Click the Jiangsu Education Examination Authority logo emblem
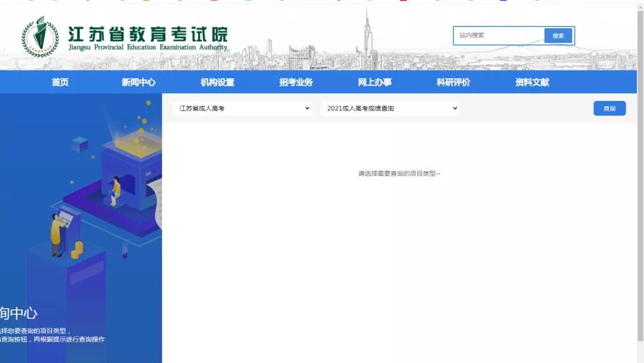This screenshot has width=644, height=363. (40, 37)
